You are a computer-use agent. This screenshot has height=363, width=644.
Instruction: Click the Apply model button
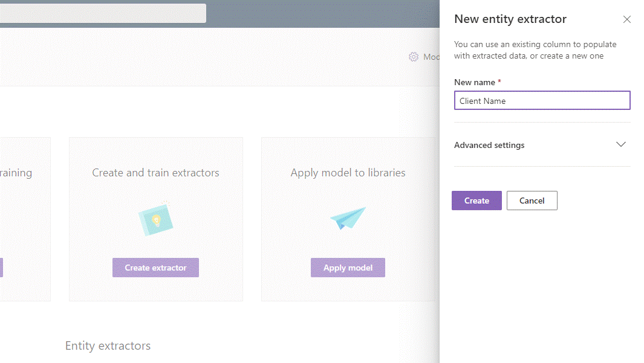point(348,268)
